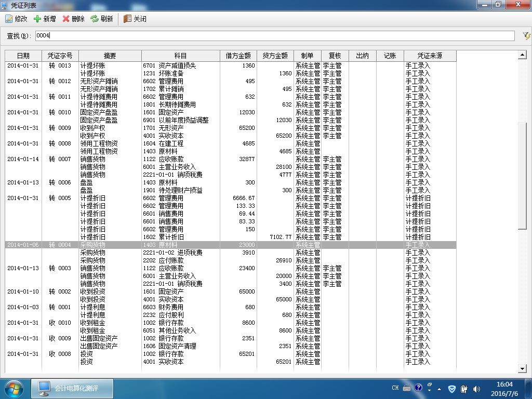Select highlighted voucher 转 0004 row
This screenshot has width=532, height=399.
pyautogui.click(x=230, y=245)
